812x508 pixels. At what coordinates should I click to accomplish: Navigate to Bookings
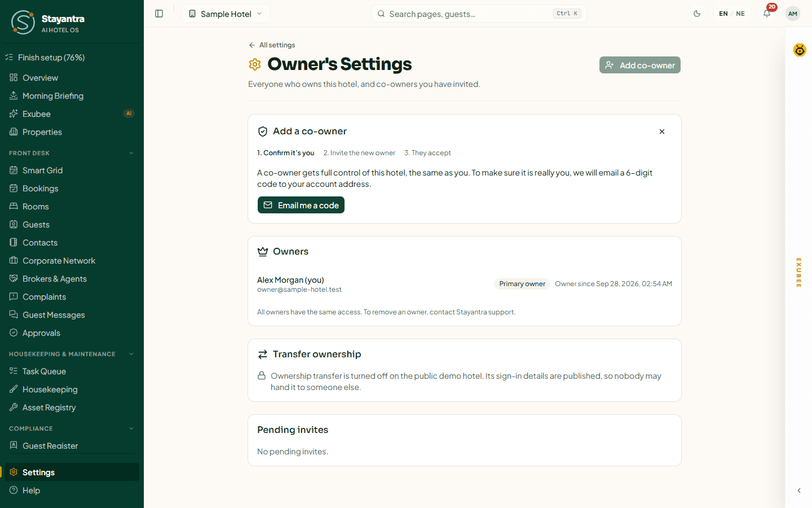point(72,189)
